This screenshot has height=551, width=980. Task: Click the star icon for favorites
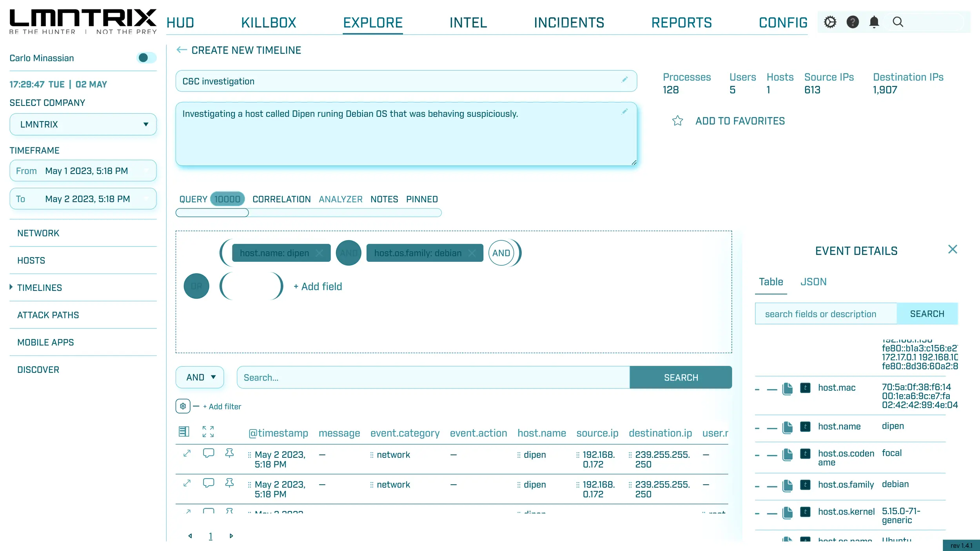[677, 121]
